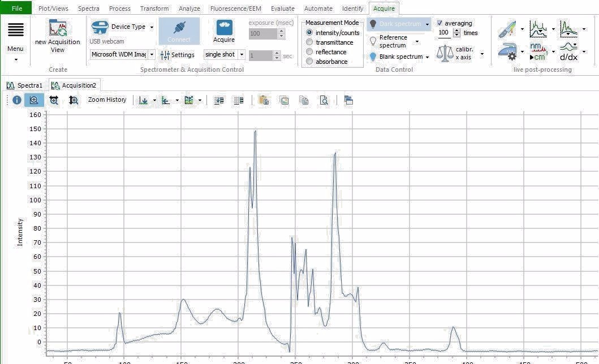Toggle the averaging checkbox

[x=440, y=23]
